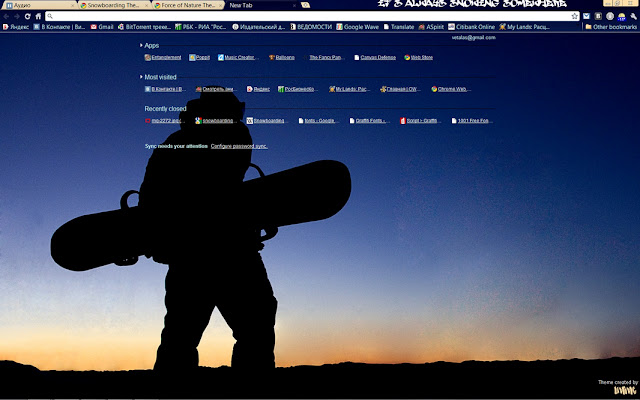Select the New Tab tab
This screenshot has height=400, width=640.
click(261, 6)
